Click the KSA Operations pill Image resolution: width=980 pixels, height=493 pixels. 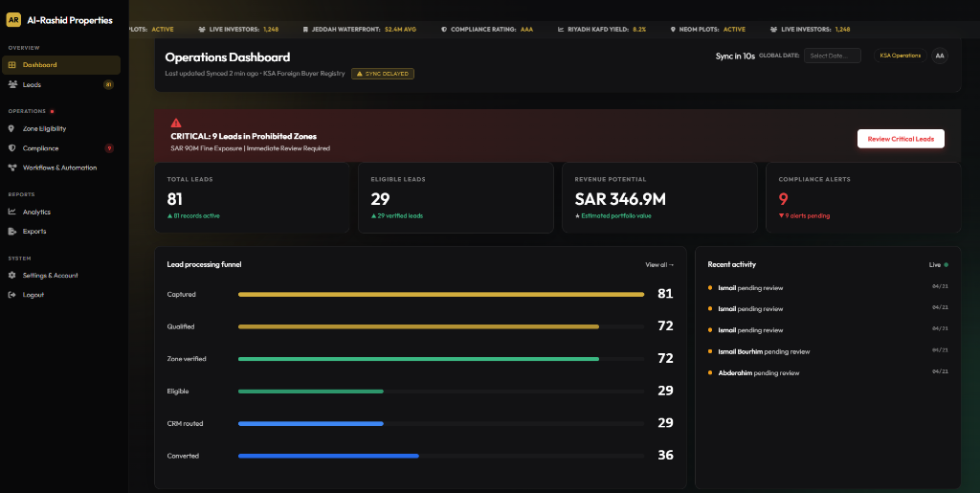pyautogui.click(x=900, y=56)
